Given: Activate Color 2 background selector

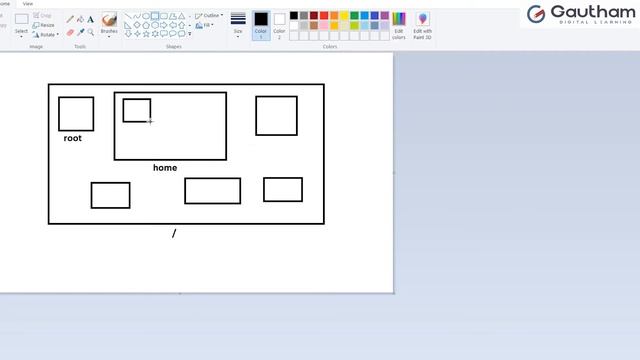Looking at the screenshot, I should [279, 26].
